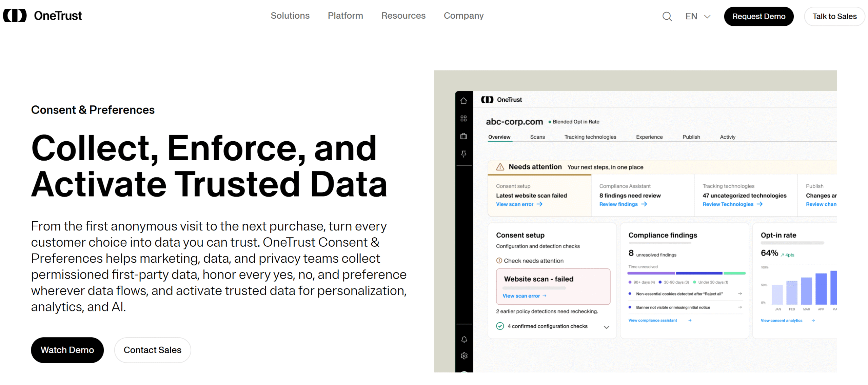
Task: Click the OneTrust logo inside the dashboard
Action: [x=501, y=100]
